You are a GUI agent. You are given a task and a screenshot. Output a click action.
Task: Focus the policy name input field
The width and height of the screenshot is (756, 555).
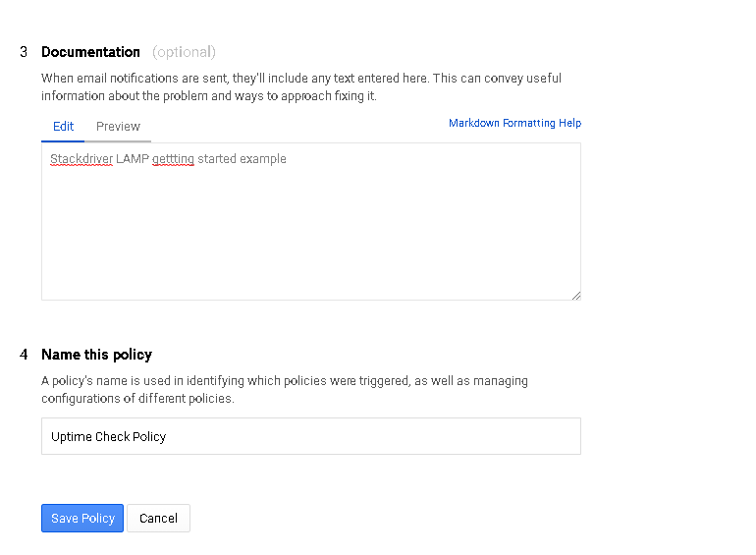(311, 436)
